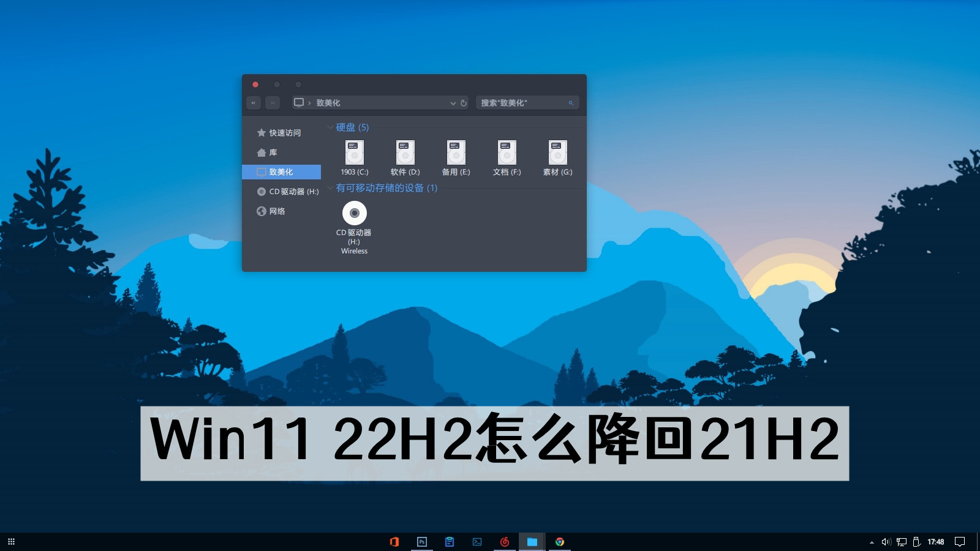Collapse the 硬盘 (5) section
The image size is (980, 551).
[x=330, y=127]
